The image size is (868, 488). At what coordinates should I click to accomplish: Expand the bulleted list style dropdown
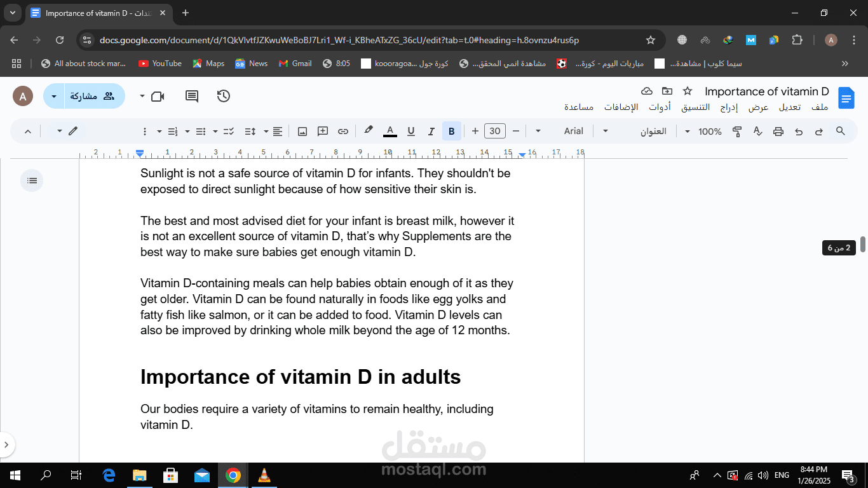pyautogui.click(x=187, y=132)
